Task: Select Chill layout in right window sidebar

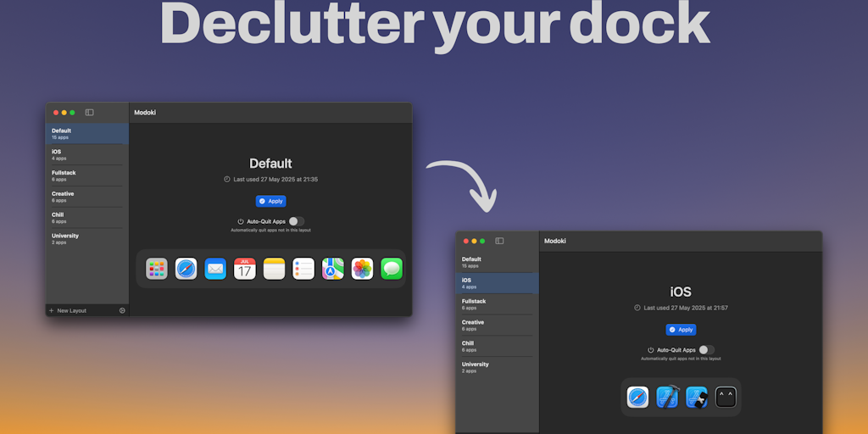Action: [x=497, y=346]
